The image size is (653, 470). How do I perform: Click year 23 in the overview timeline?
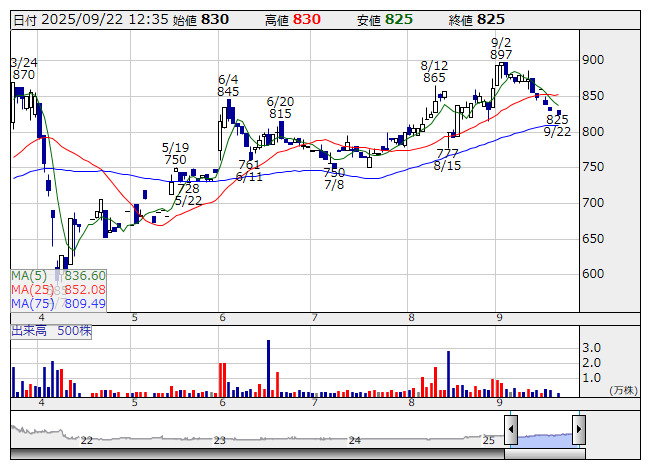coord(220,440)
